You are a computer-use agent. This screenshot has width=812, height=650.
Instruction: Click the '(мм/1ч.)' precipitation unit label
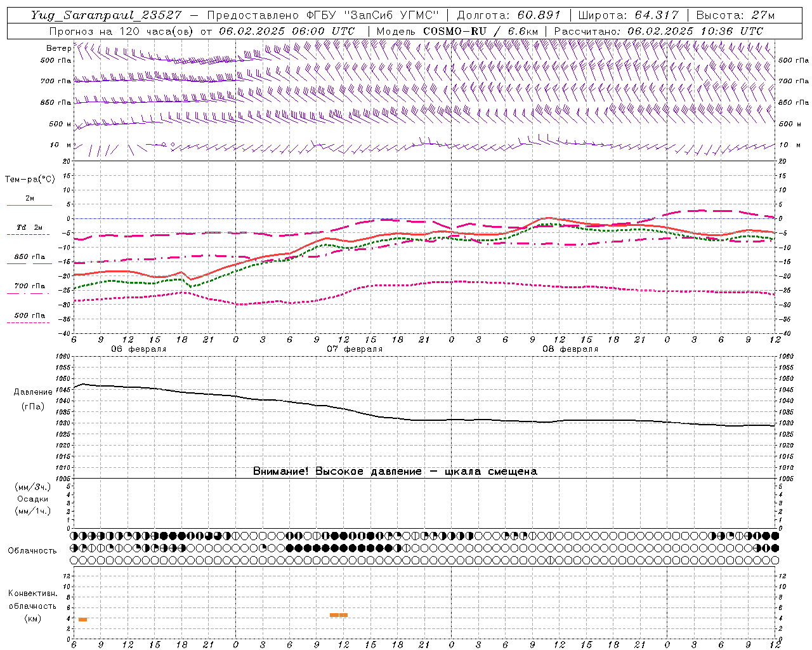coord(33,511)
